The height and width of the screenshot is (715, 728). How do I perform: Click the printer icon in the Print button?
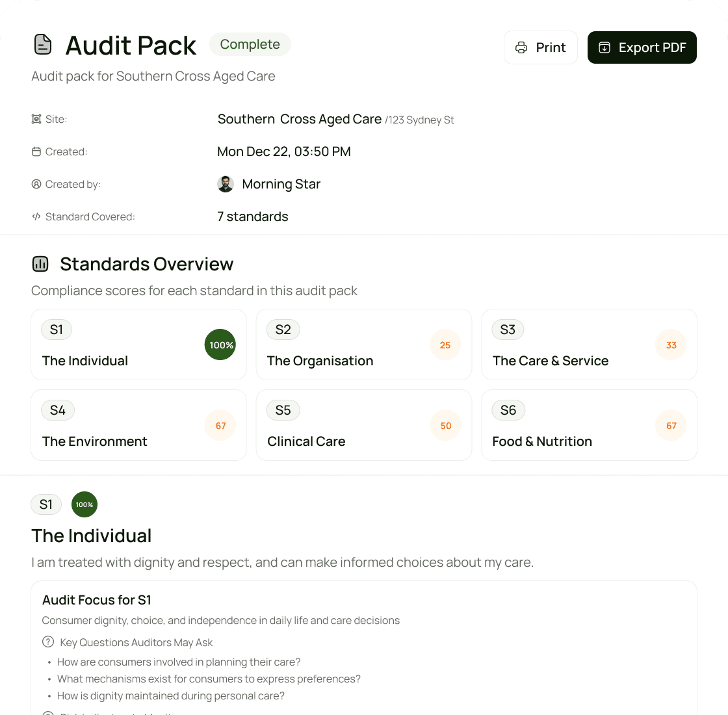click(520, 47)
